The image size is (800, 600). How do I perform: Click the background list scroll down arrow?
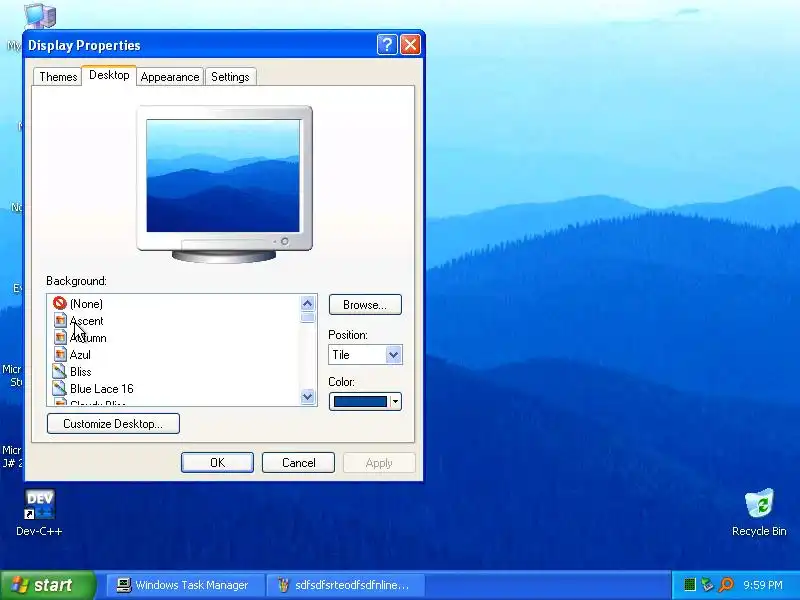pos(307,396)
